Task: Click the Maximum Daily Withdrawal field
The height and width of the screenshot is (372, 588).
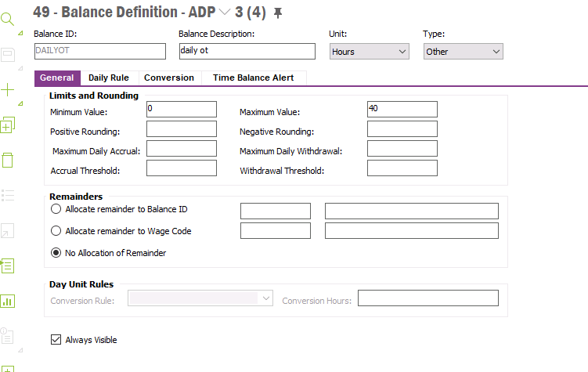Action: pyautogui.click(x=402, y=148)
